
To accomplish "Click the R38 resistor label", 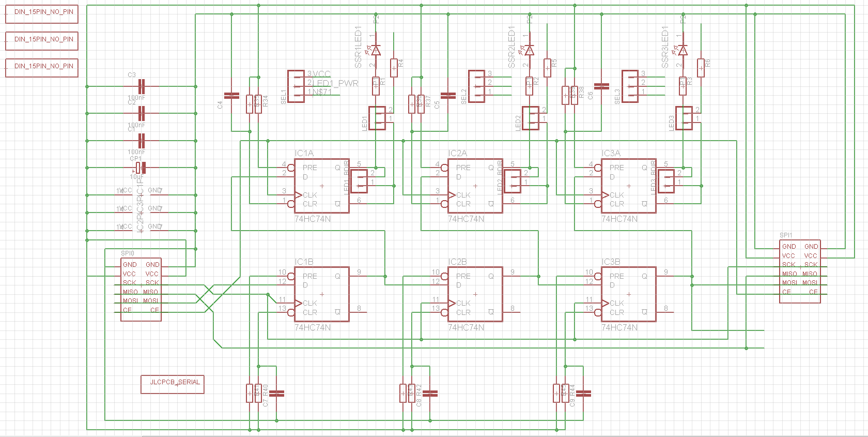I will [x=581, y=93].
